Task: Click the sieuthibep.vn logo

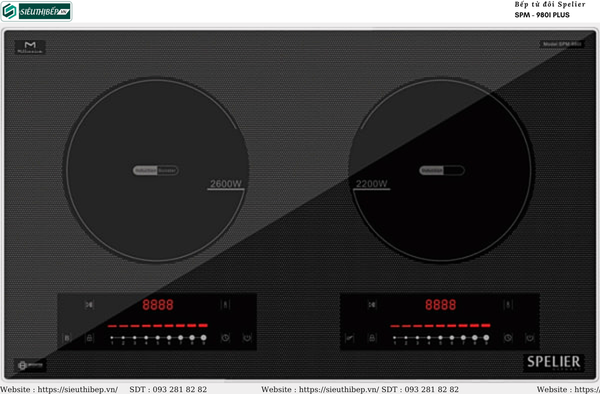Action: pyautogui.click(x=36, y=11)
